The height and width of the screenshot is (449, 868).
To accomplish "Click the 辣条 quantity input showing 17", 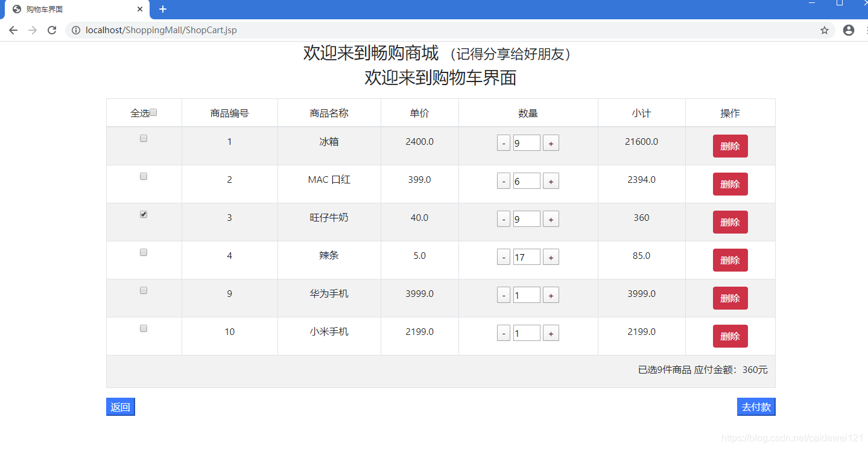I will coord(527,257).
